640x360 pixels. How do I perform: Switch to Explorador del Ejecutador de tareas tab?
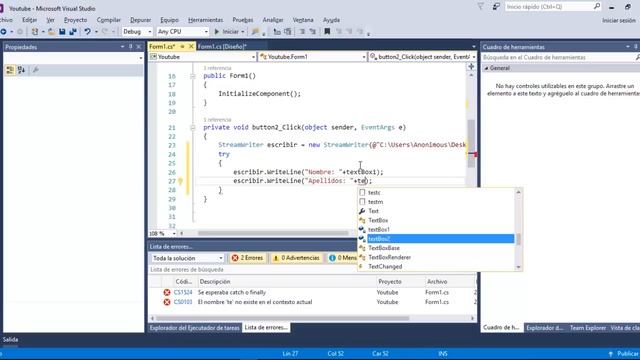pos(195,328)
